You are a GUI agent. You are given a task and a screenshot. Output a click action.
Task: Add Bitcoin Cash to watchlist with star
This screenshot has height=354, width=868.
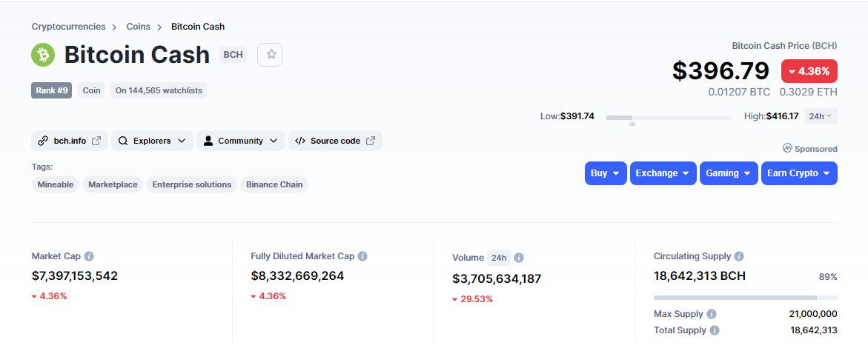pos(270,55)
